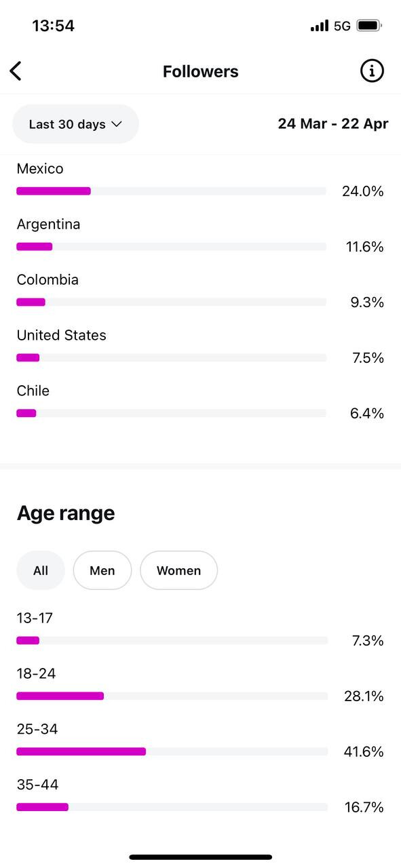Tap the 18-24 age range bar
The width and height of the screenshot is (401, 868).
pos(172,696)
